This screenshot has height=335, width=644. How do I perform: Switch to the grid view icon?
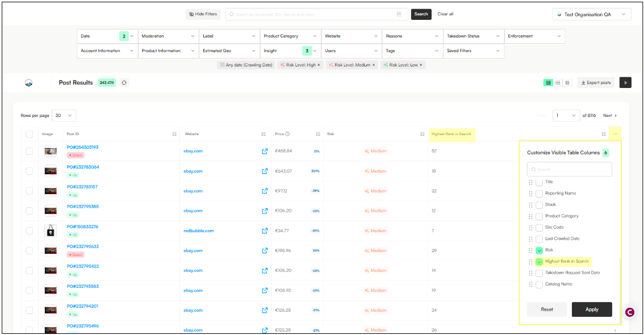[558, 82]
